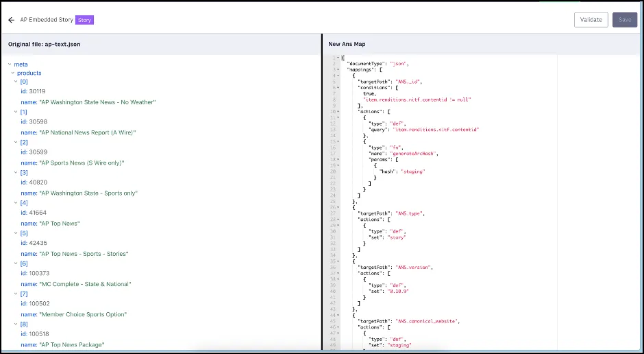Fold the mapping object at line 44
The height and width of the screenshot is (354, 644).
click(338, 315)
